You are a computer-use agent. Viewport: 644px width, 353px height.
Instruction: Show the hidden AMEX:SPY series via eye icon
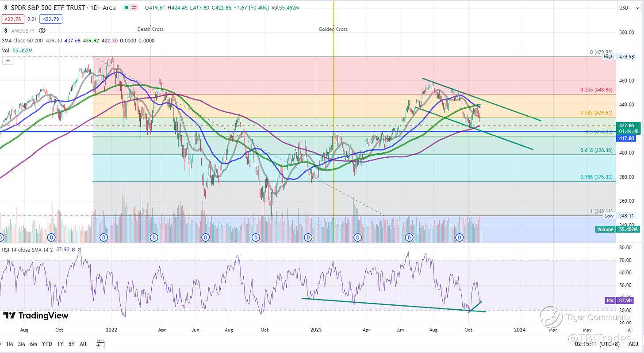coord(42,30)
